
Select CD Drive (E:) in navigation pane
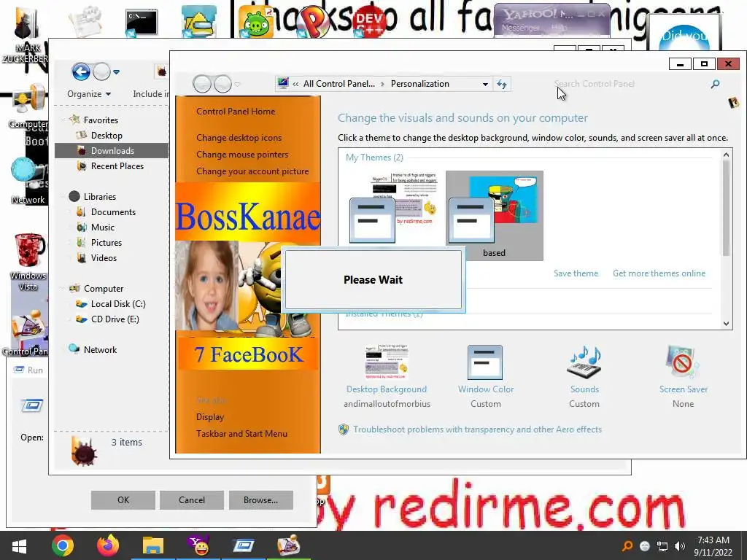tap(115, 319)
